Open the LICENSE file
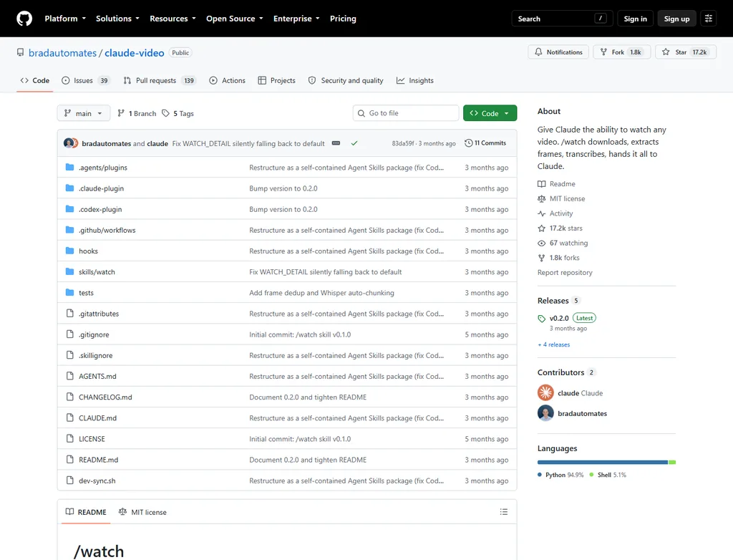The image size is (733, 560). [x=92, y=439]
